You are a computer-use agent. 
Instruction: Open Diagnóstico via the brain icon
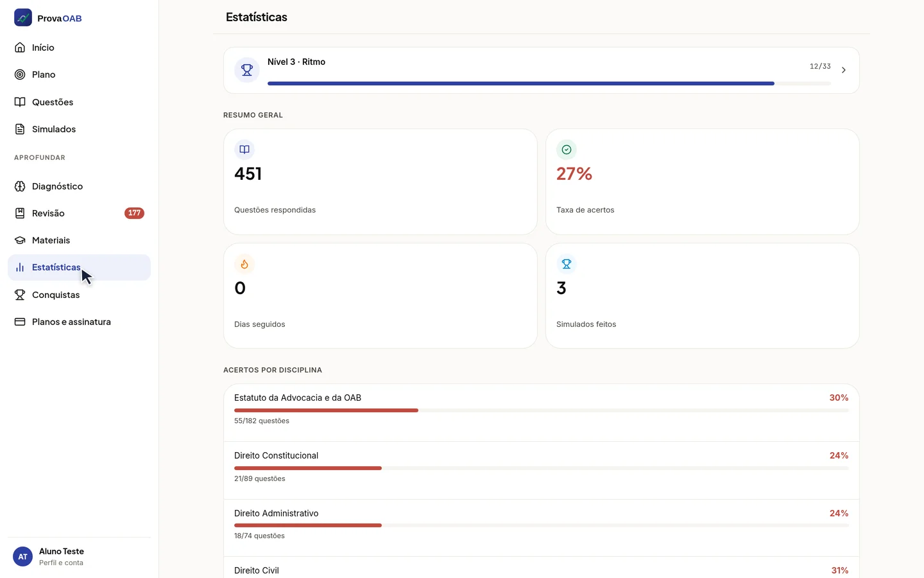(20, 186)
